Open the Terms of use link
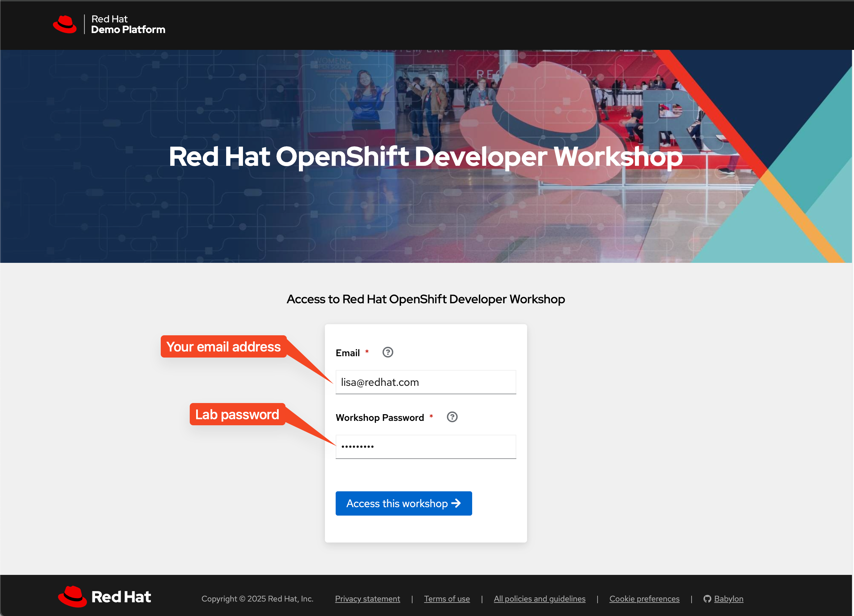Image resolution: width=854 pixels, height=616 pixels. coord(447,599)
